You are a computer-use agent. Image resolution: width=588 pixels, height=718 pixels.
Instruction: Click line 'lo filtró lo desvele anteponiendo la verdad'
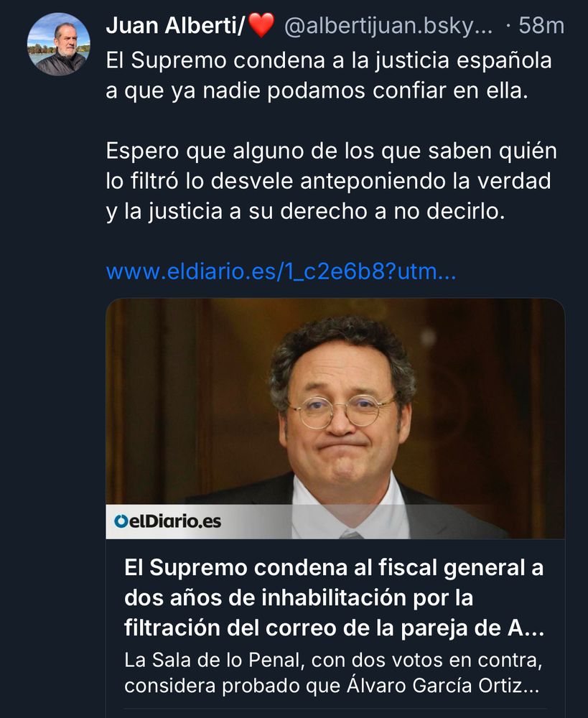(328, 182)
